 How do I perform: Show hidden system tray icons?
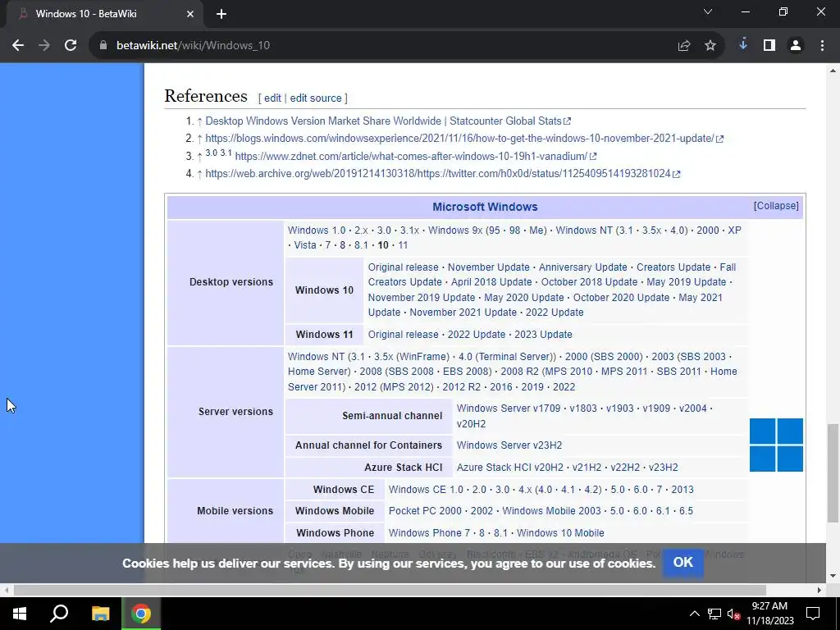point(694,614)
